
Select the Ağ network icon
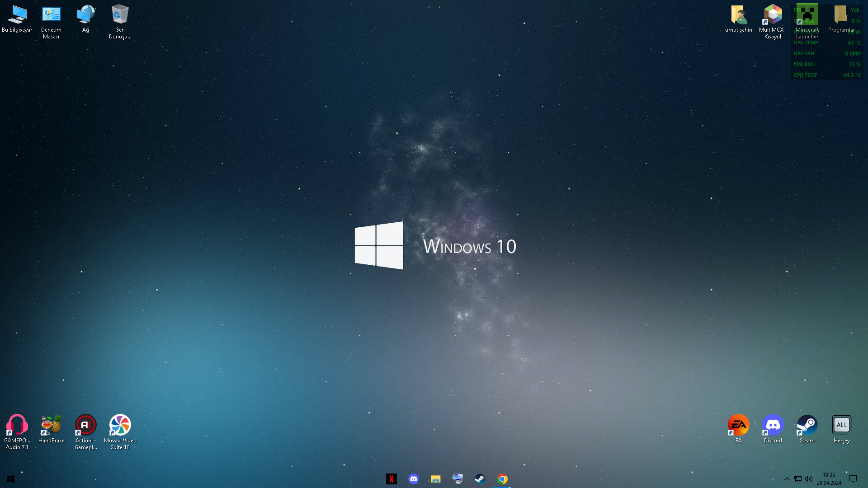85,19
